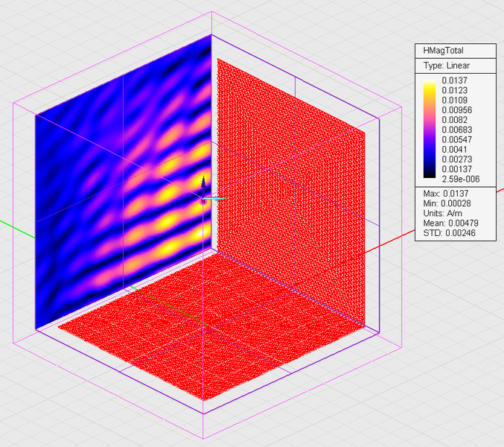Click the Min: 0.00028 statistic
The width and height of the screenshot is (504, 447).
447,203
